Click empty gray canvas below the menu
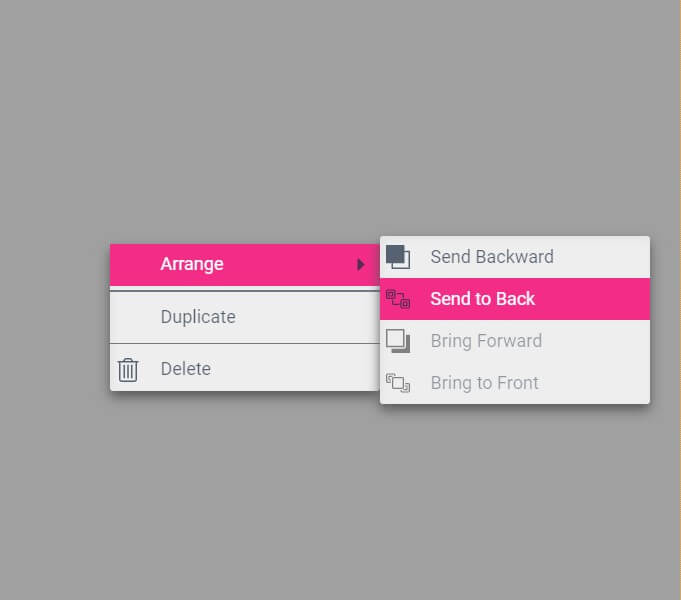 339,500
